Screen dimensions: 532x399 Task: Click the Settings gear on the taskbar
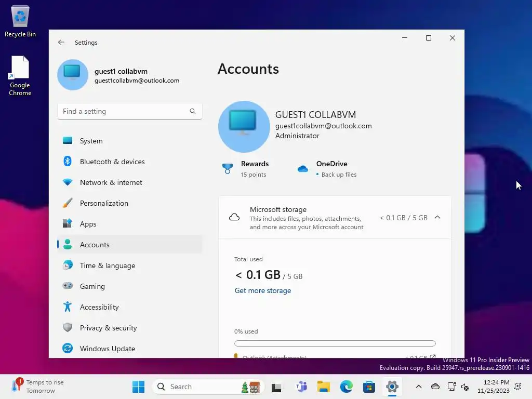pos(392,387)
